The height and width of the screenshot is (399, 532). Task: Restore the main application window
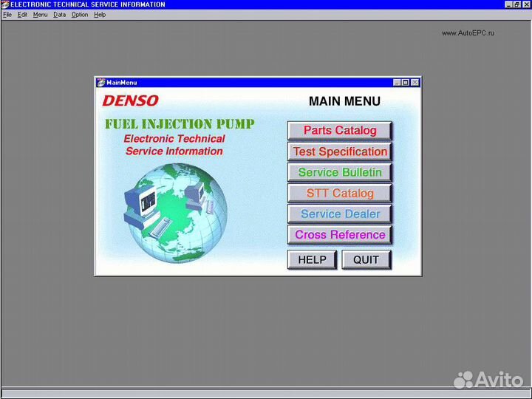[517, 4]
